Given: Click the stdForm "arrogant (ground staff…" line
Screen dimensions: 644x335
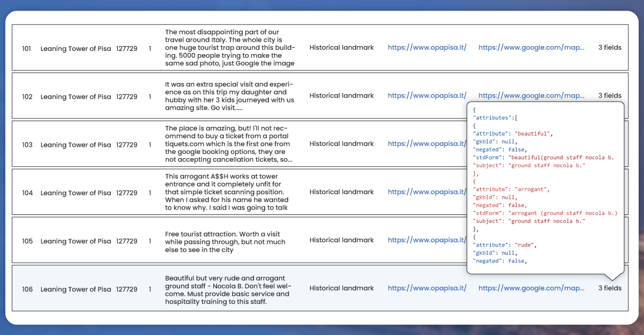Looking at the screenshot, I should tap(545, 213).
